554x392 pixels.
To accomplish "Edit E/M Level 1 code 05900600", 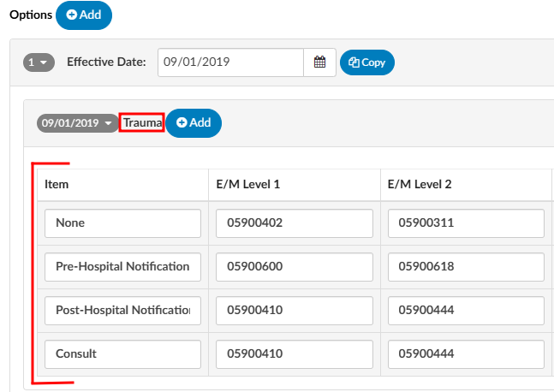I will pyautogui.click(x=295, y=267).
